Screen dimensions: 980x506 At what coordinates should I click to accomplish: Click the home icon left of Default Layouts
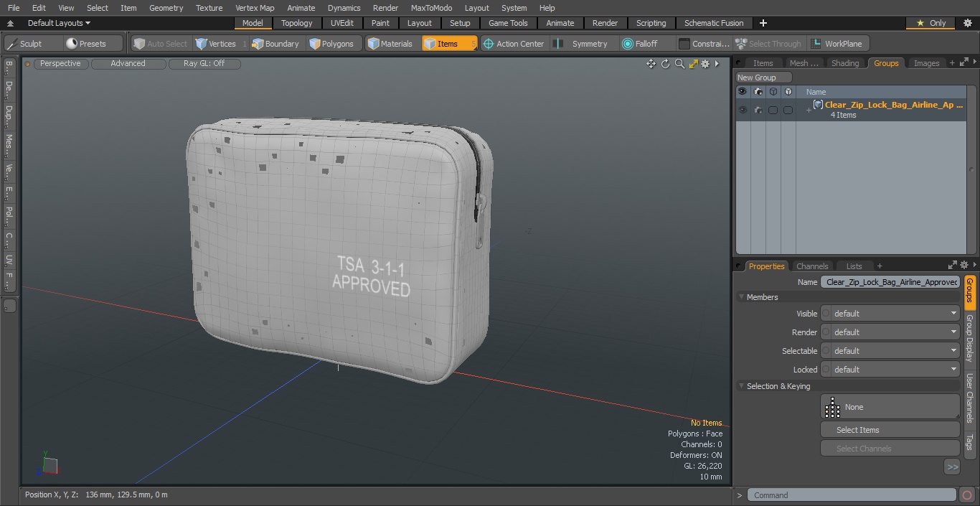(x=10, y=23)
